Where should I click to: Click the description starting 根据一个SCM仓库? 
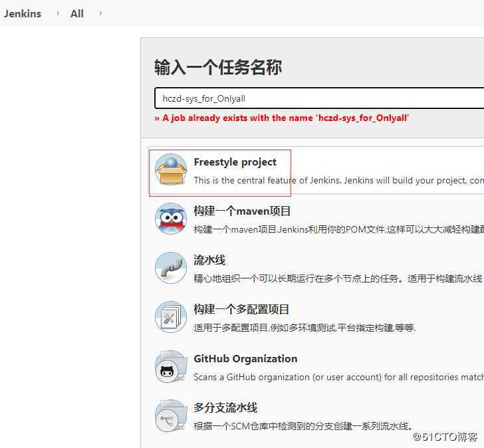[x=303, y=426]
